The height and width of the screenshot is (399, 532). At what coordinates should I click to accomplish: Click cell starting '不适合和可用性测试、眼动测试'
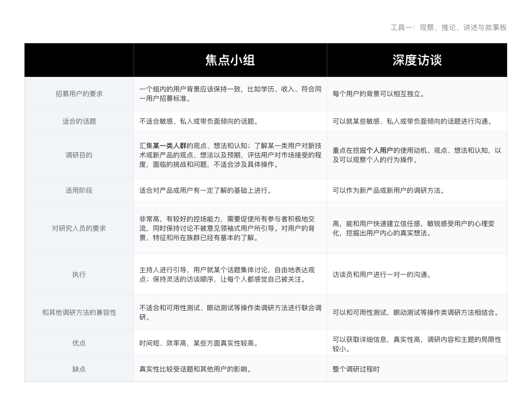pyautogui.click(x=230, y=312)
